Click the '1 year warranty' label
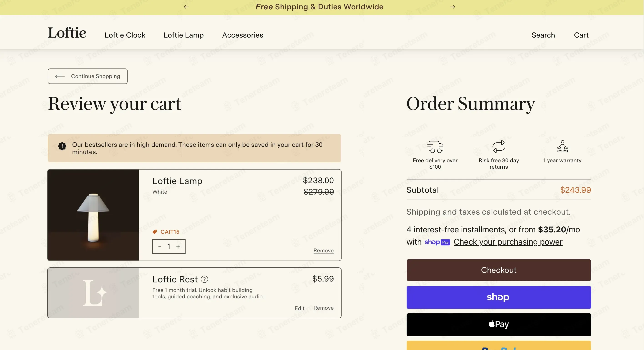This screenshot has height=350, width=644. click(562, 160)
